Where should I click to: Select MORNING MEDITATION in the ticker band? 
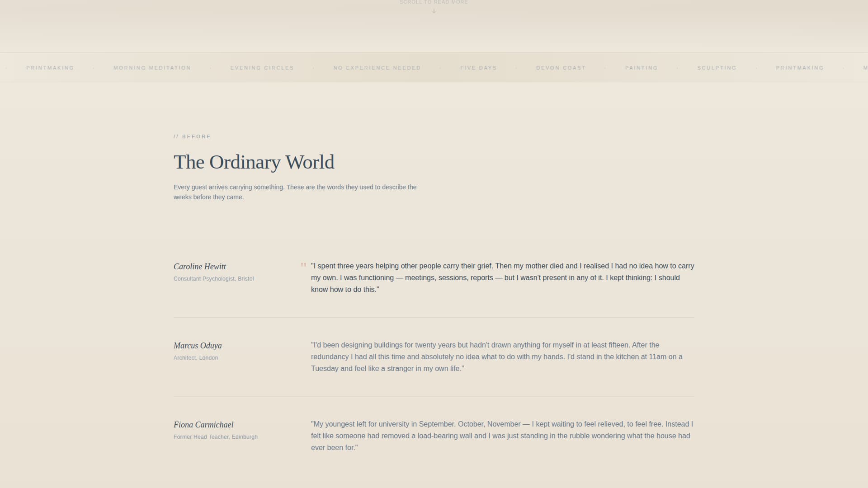[152, 68]
